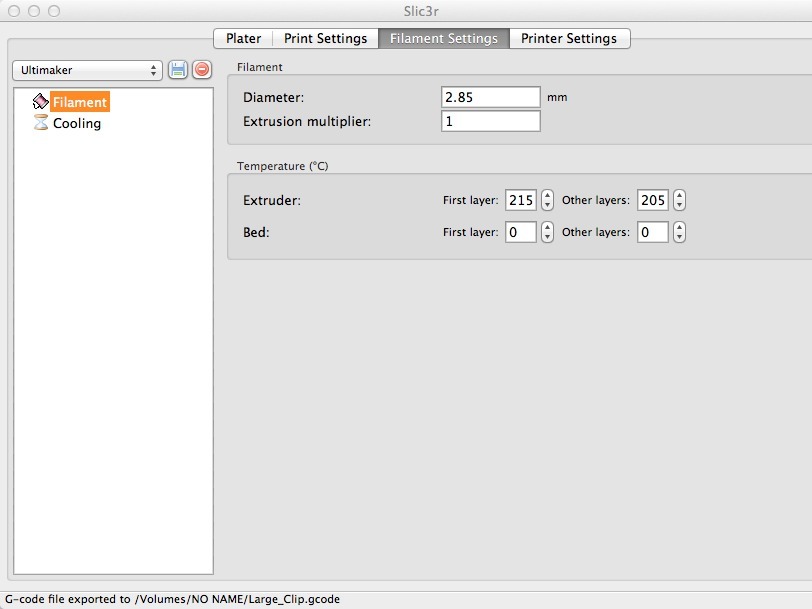812x609 pixels.
Task: Click the Diameter input field
Action: click(x=490, y=97)
